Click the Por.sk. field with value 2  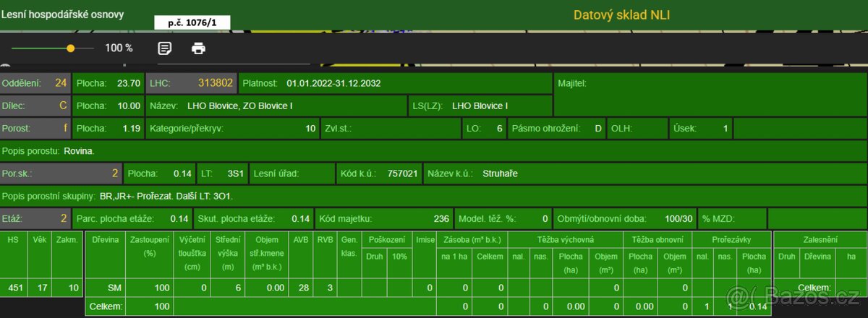[60, 173]
